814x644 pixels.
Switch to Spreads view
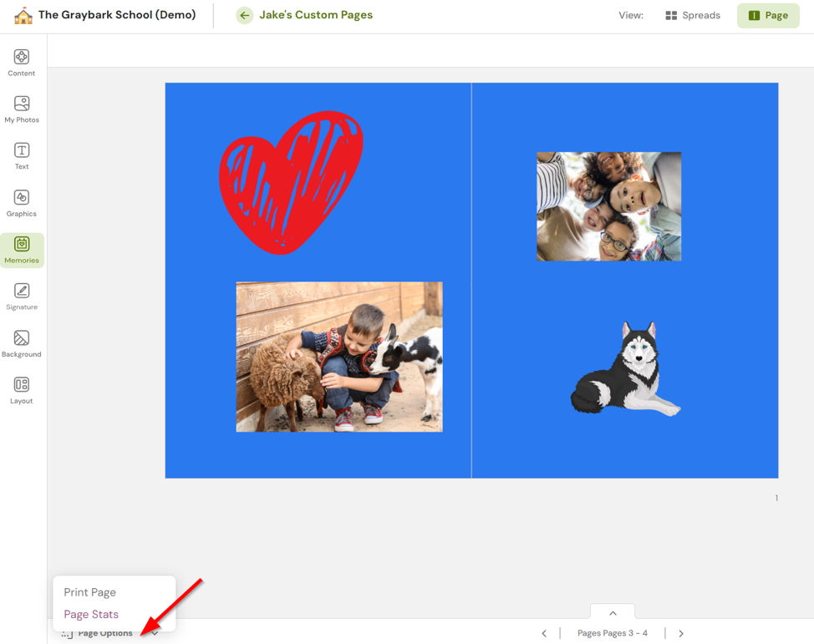pos(692,15)
